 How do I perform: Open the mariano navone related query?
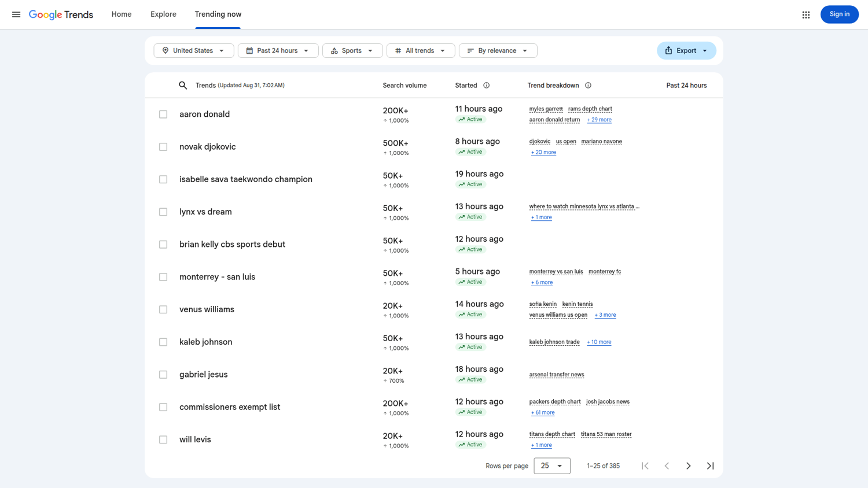click(602, 141)
